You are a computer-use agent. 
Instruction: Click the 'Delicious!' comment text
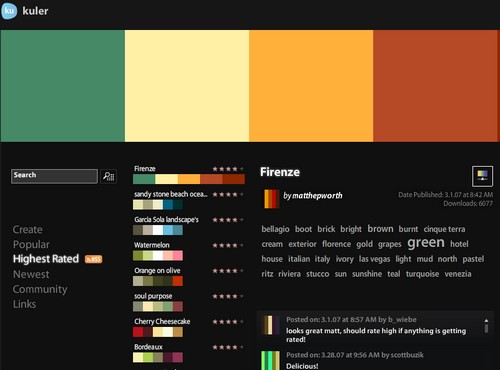click(x=302, y=366)
